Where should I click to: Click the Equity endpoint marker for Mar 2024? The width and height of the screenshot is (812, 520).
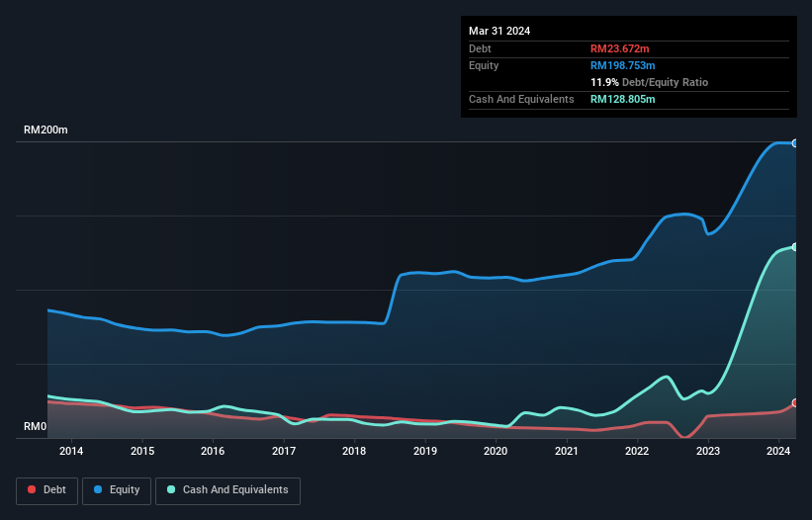(795, 143)
